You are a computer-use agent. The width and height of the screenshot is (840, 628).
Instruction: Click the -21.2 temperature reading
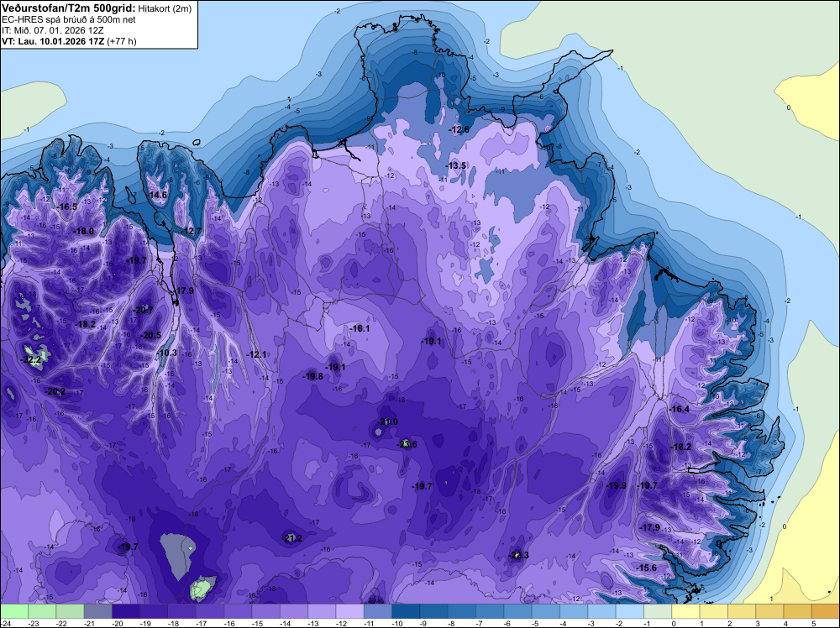pos(292,537)
